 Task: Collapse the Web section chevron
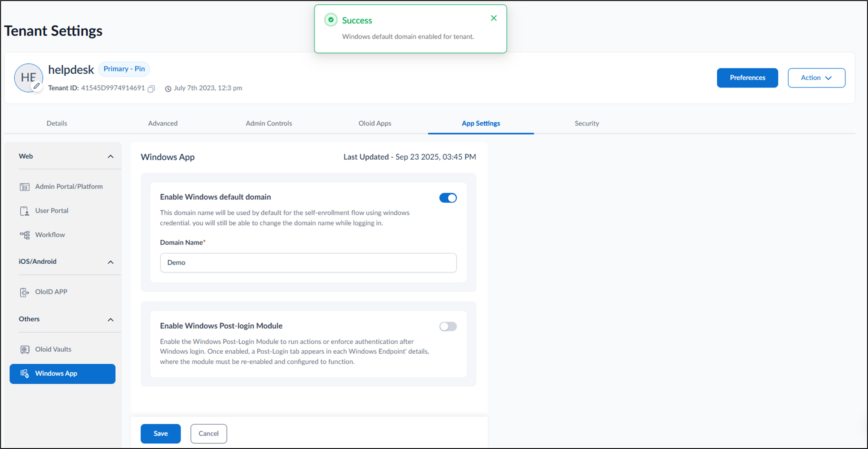click(110, 157)
